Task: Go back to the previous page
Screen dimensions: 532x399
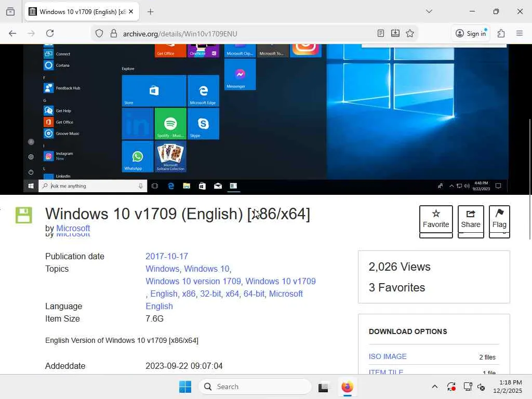Action: [x=12, y=33]
